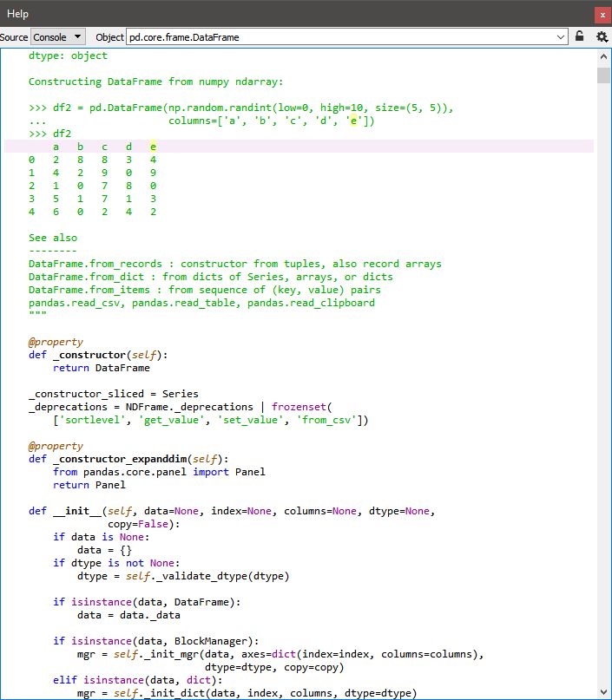Click the 'DataFrame.from_dict' text line
The image size is (612, 700).
tap(211, 277)
